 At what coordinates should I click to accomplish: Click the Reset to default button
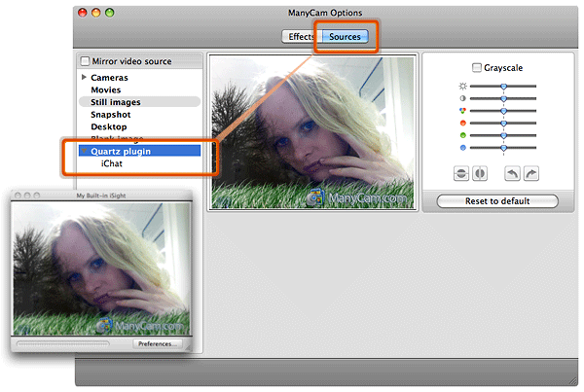point(497,201)
